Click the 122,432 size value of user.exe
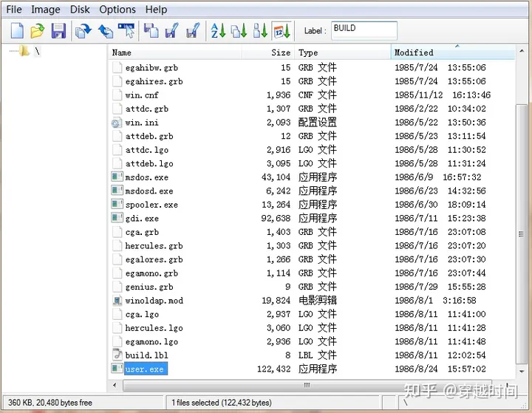Screen dimensions: 532x413 274,369
